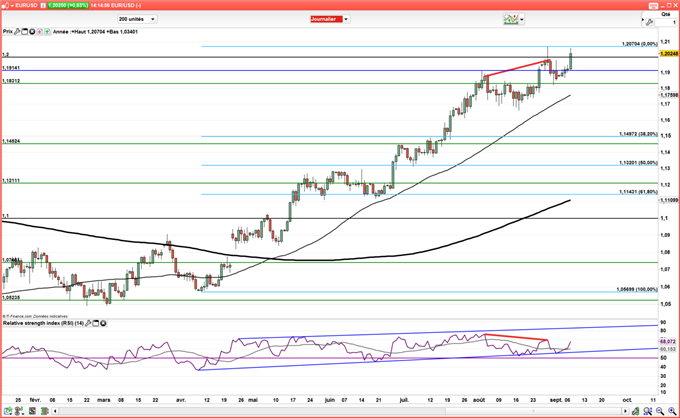This screenshot has width=680, height=418.
Task: Open the 200 unités dropdown
Action: (137, 19)
